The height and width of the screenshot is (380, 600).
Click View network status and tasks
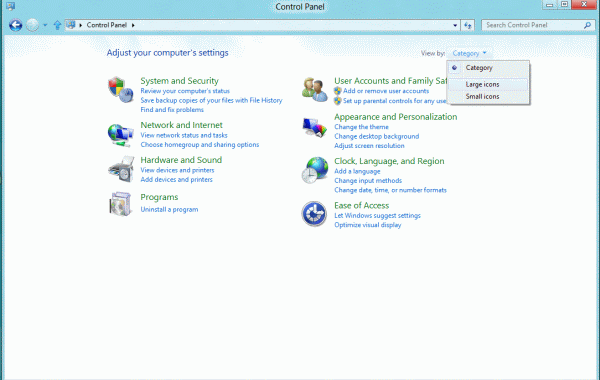pos(184,135)
